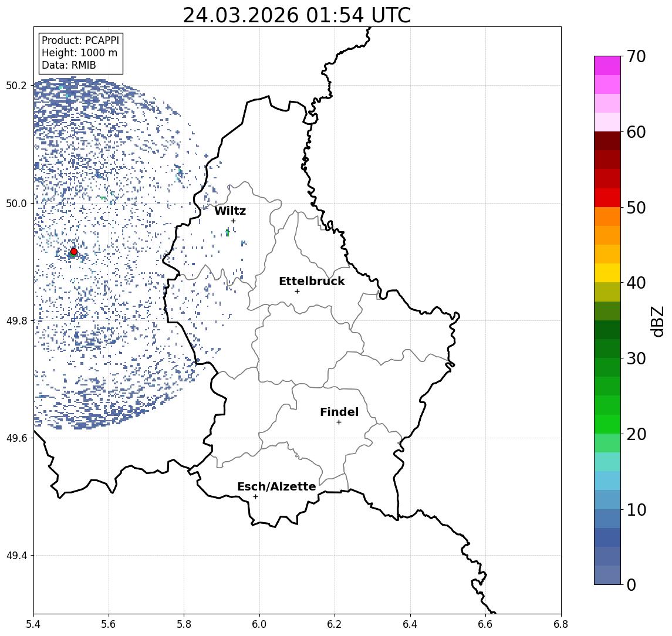The image size is (672, 636).
Task: Pick the bottom slate-blue colorbar swatch
Action: click(x=607, y=575)
